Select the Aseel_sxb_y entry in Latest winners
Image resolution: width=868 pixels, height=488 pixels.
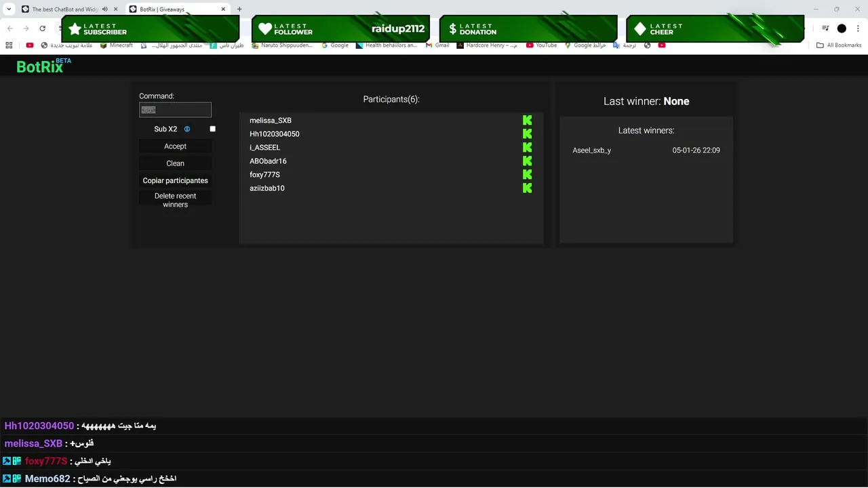(x=592, y=150)
